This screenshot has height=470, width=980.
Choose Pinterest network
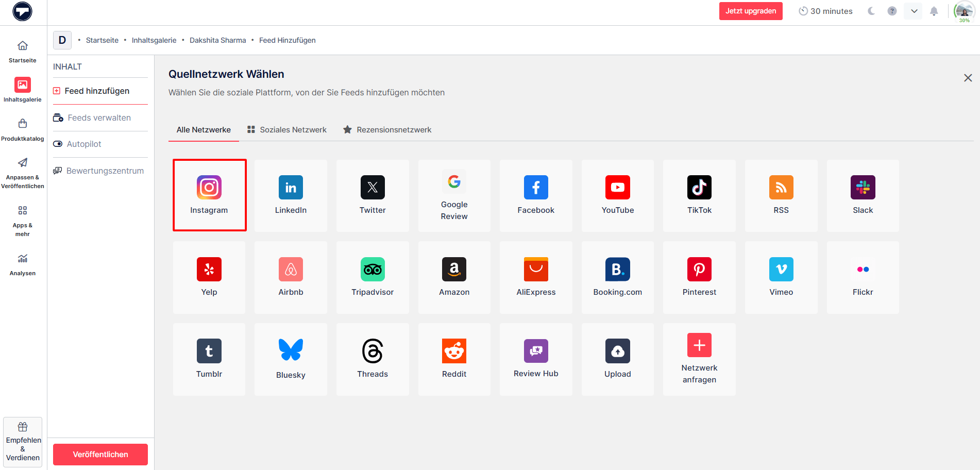(x=699, y=277)
